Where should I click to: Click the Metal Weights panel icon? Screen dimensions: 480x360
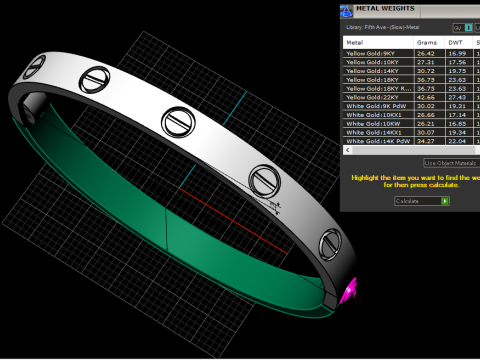(x=346, y=11)
